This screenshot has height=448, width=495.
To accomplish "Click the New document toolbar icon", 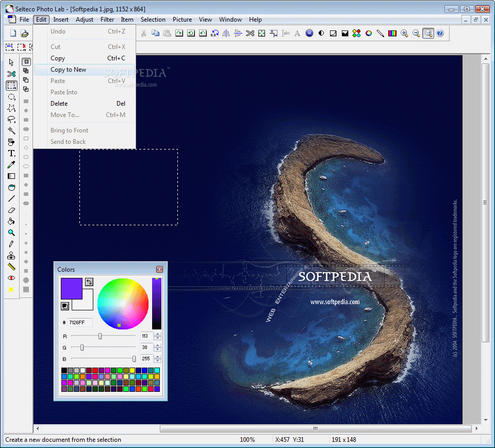I will point(13,33).
